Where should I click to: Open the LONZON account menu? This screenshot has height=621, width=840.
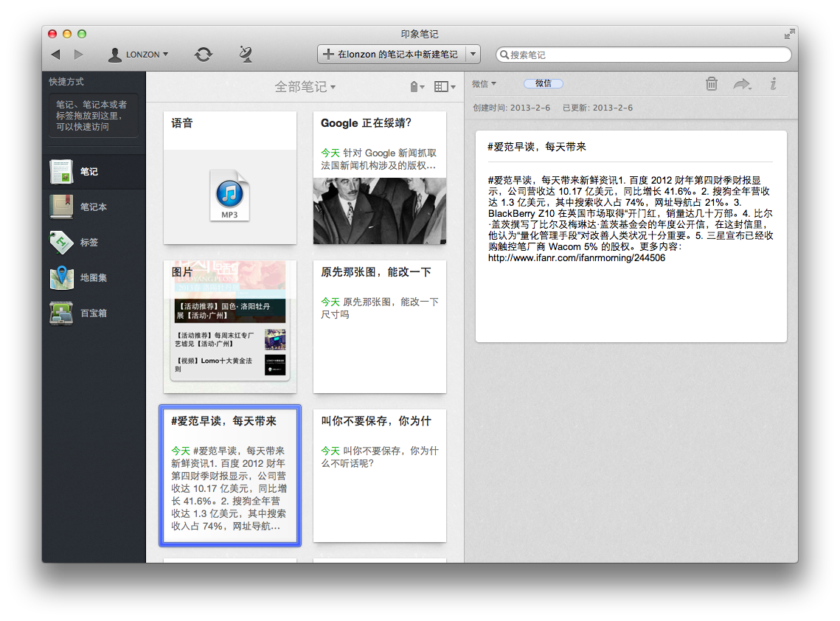coord(138,55)
